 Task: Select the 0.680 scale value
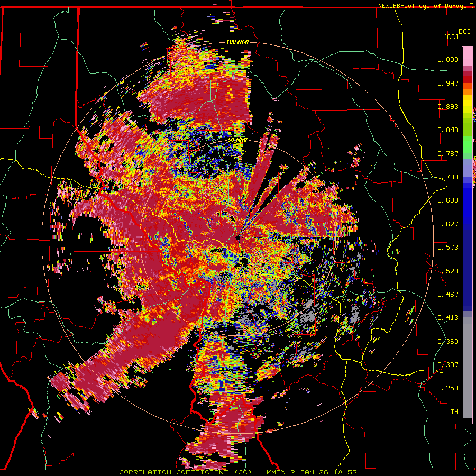coord(448,200)
